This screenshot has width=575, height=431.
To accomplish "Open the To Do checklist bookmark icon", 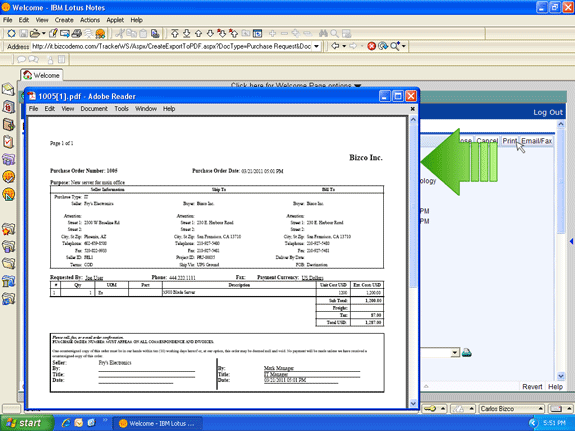I will (x=8, y=142).
